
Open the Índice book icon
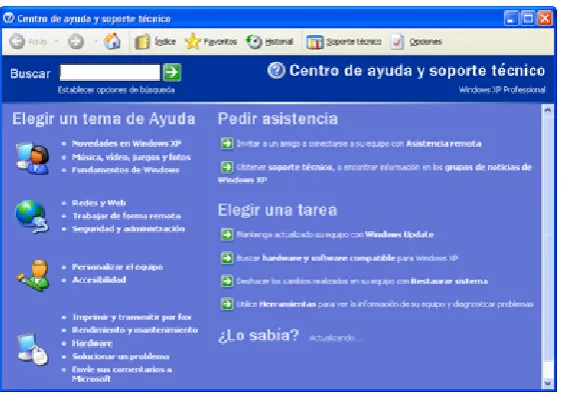tap(142, 42)
